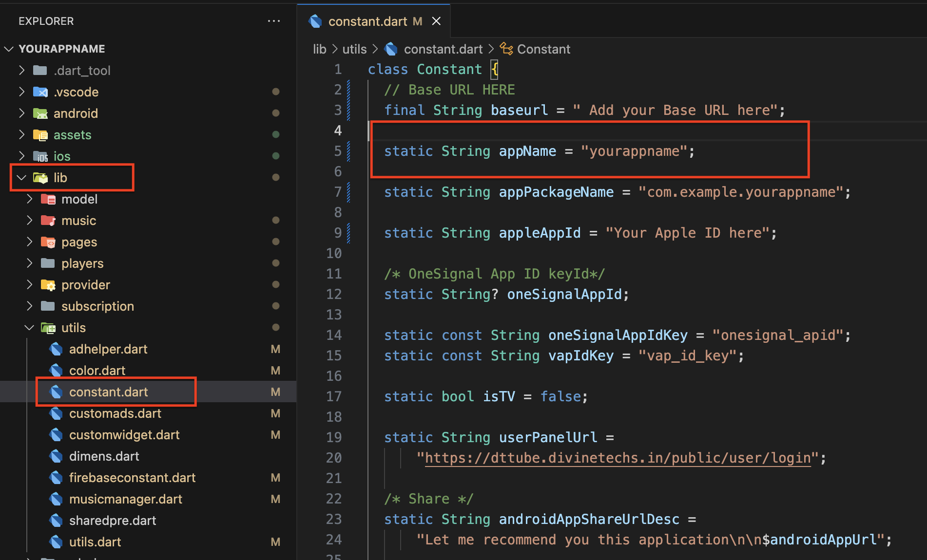The width and height of the screenshot is (927, 560).
Task: Expand the pages folder chevron
Action: click(x=30, y=242)
